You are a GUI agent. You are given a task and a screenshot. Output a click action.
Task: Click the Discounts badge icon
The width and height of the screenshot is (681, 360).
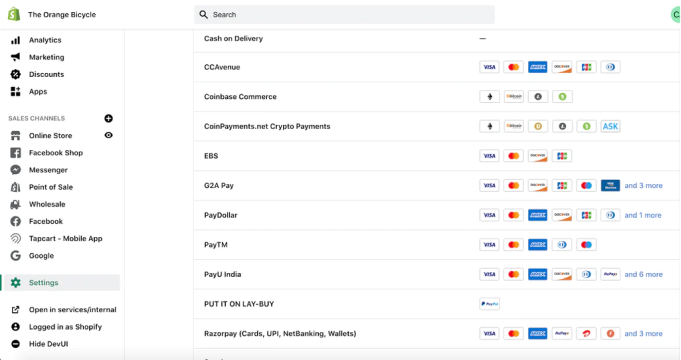[16, 74]
